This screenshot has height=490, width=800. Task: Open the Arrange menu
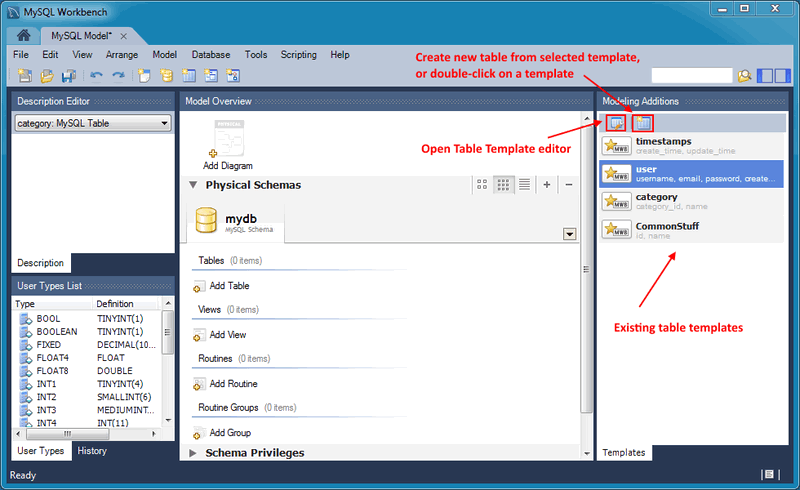[x=122, y=55]
